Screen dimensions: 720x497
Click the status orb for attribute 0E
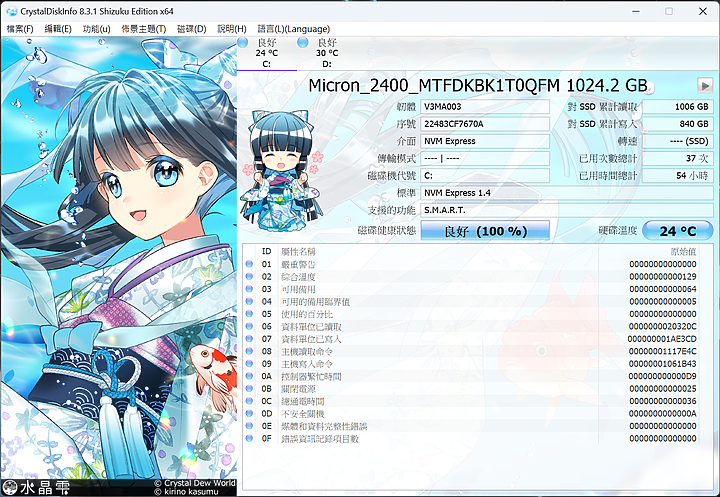coord(249,426)
